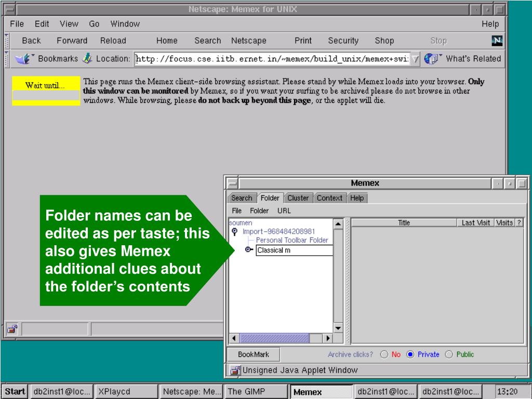Screen dimensions: 532x399
Task: Open the Memex URL menu
Action: pyautogui.click(x=284, y=211)
